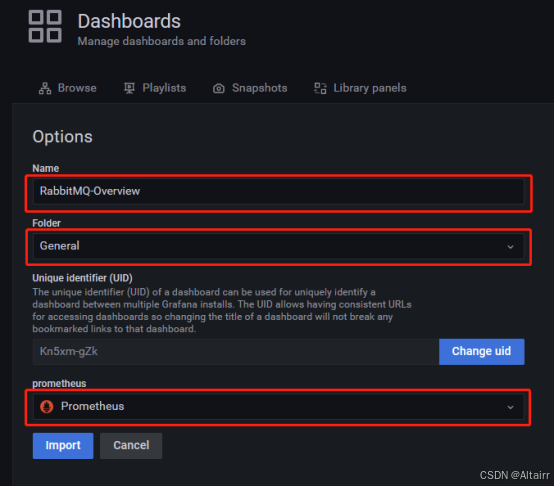
Task: Click the Playlists presentation icon
Action: [129, 88]
